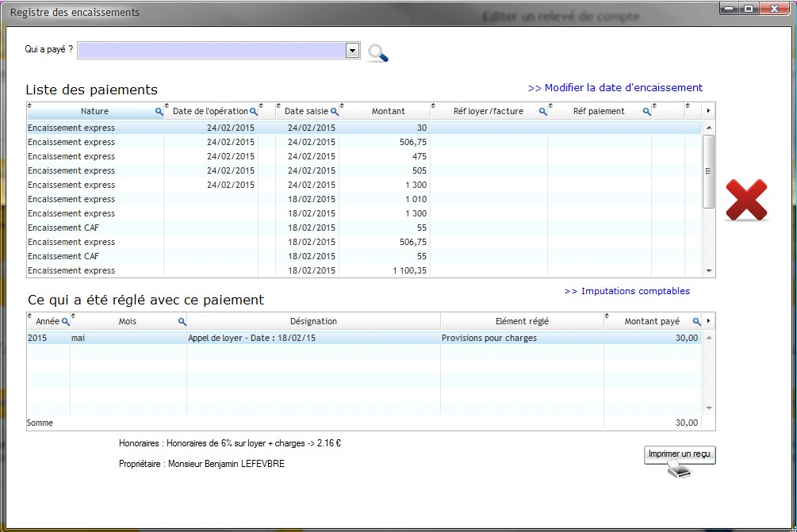Screen dimensions: 797x532
Task: Click the "Réf paiement" column header
Action: [x=599, y=111]
